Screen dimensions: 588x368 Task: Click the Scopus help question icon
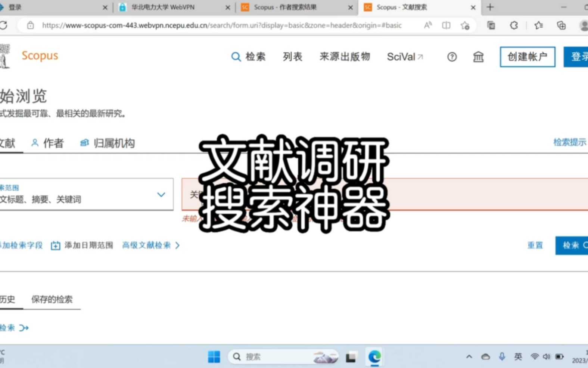452,57
